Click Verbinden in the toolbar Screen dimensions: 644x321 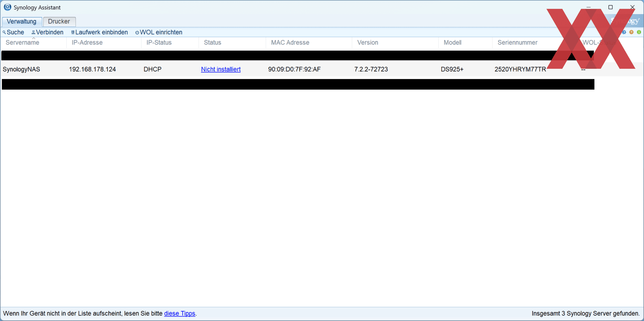48,32
